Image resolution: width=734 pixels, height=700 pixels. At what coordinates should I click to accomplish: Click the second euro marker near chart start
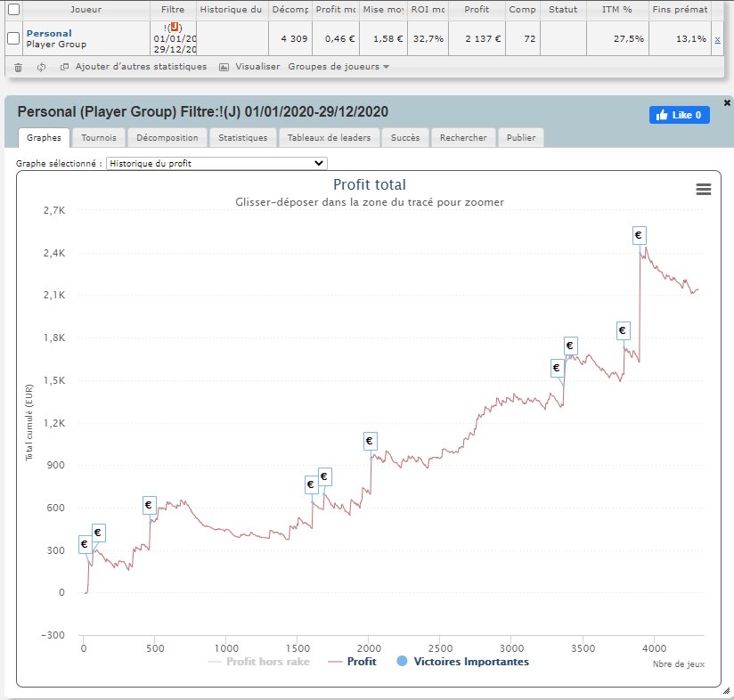[x=98, y=533]
